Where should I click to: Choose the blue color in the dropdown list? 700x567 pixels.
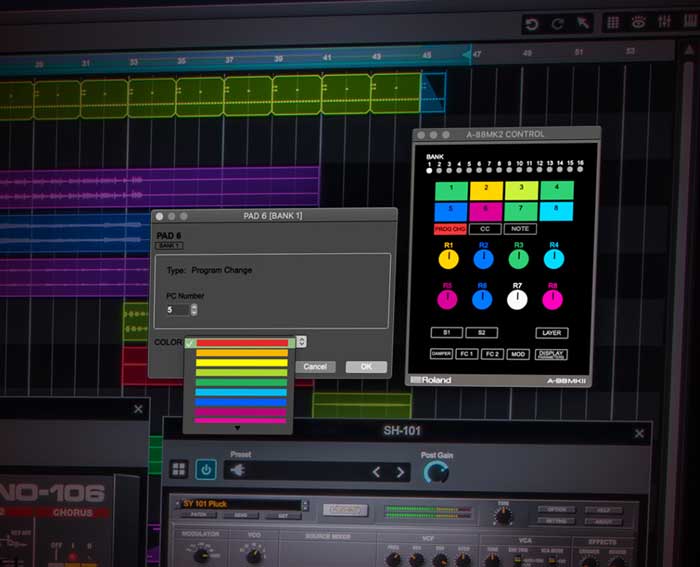(241, 402)
